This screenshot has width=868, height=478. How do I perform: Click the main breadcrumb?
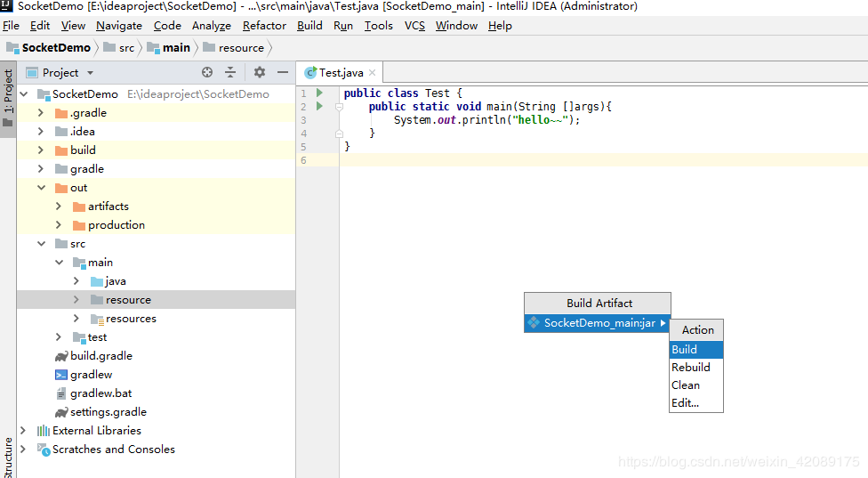(x=169, y=48)
